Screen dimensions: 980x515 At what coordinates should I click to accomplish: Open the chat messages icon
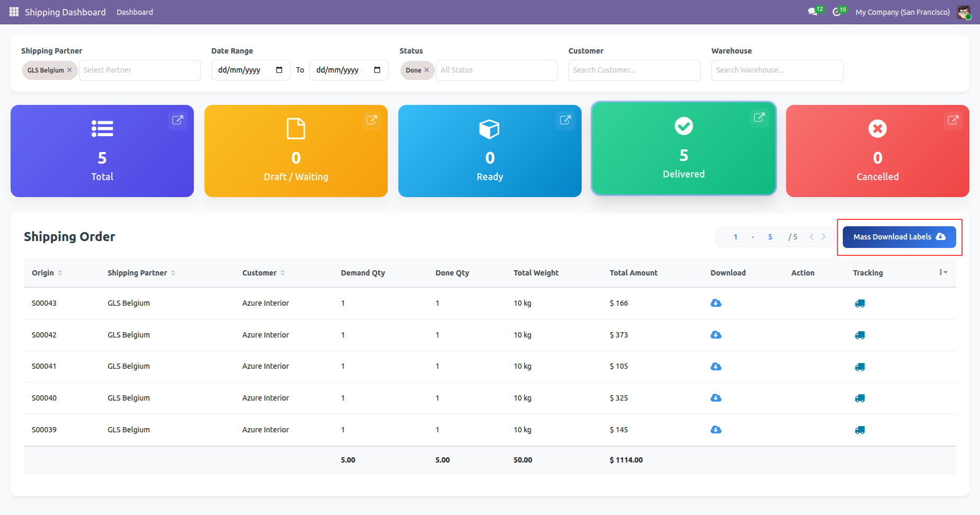tap(813, 12)
